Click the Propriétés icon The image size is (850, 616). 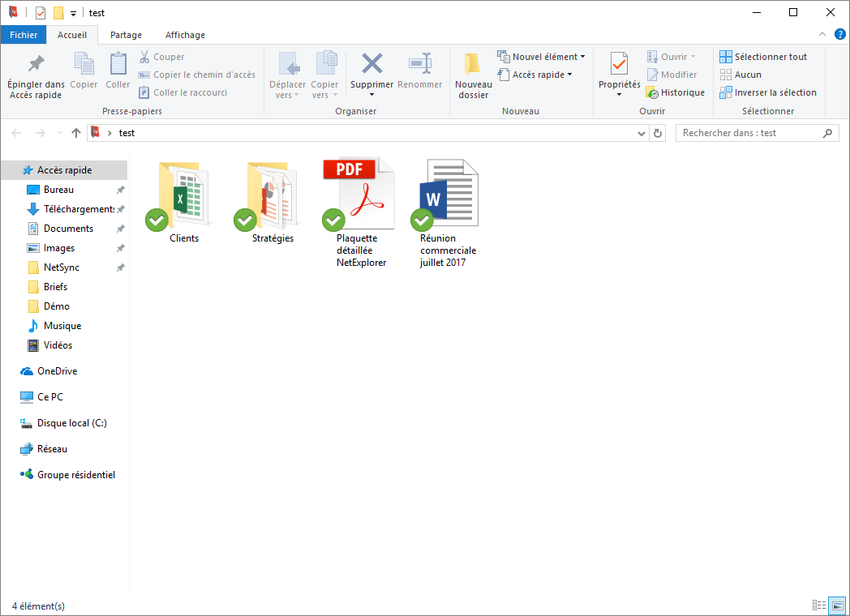(619, 64)
